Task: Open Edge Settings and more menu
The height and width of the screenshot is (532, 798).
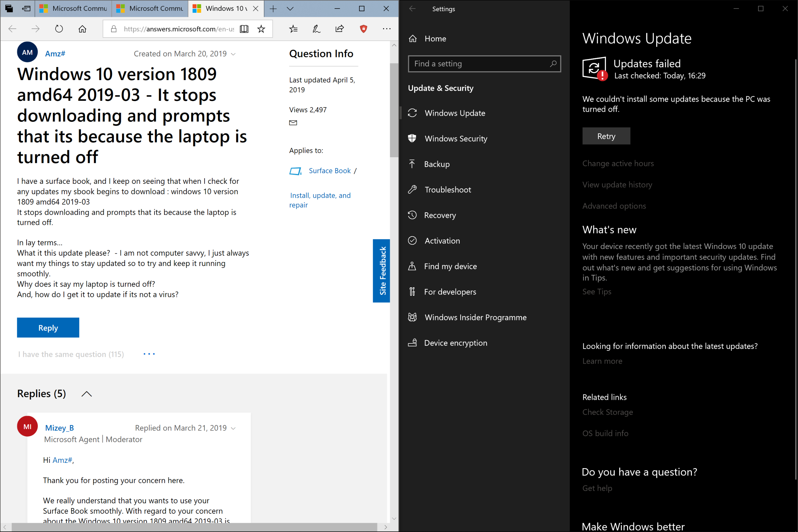Action: click(387, 29)
